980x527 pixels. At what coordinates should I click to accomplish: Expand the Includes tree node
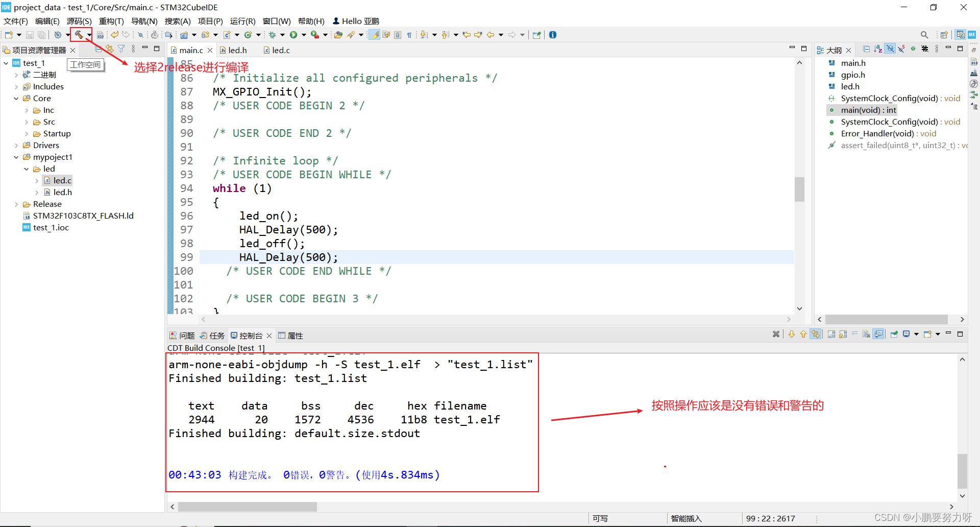pyautogui.click(x=16, y=87)
